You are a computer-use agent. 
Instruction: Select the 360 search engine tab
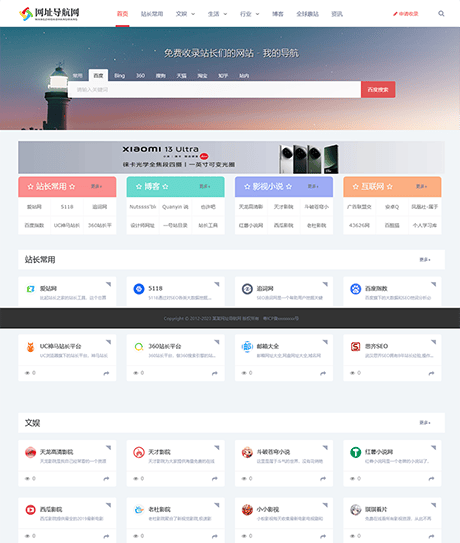coord(140,75)
